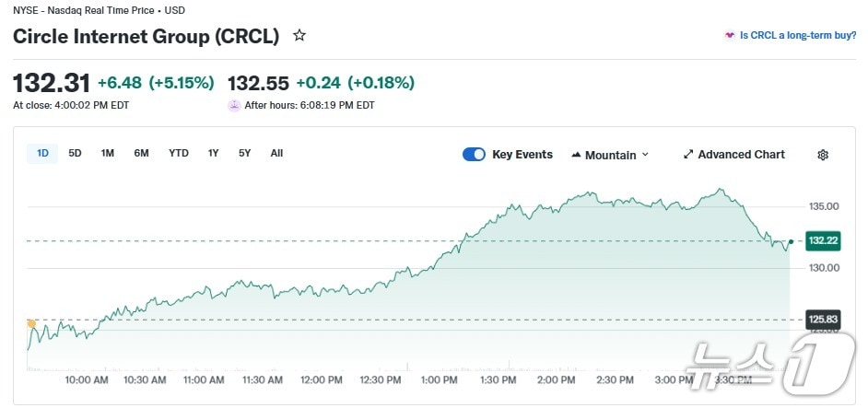868x408 pixels.
Task: Click the yellow key event marker
Action: tap(31, 323)
